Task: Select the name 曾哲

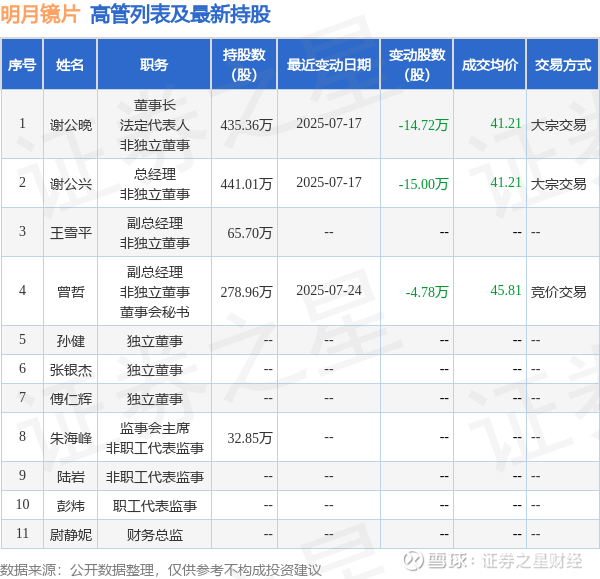Action: point(71,292)
